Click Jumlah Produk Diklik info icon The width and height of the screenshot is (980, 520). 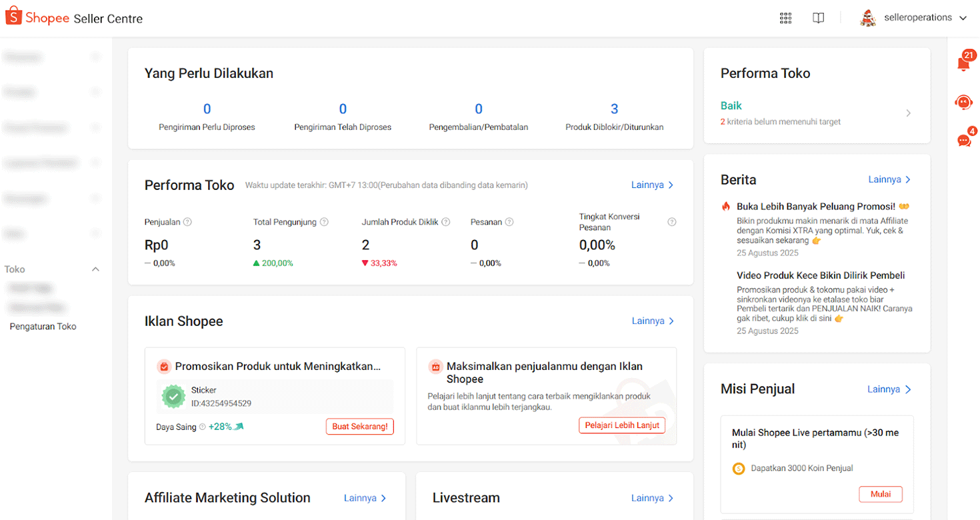coord(446,222)
